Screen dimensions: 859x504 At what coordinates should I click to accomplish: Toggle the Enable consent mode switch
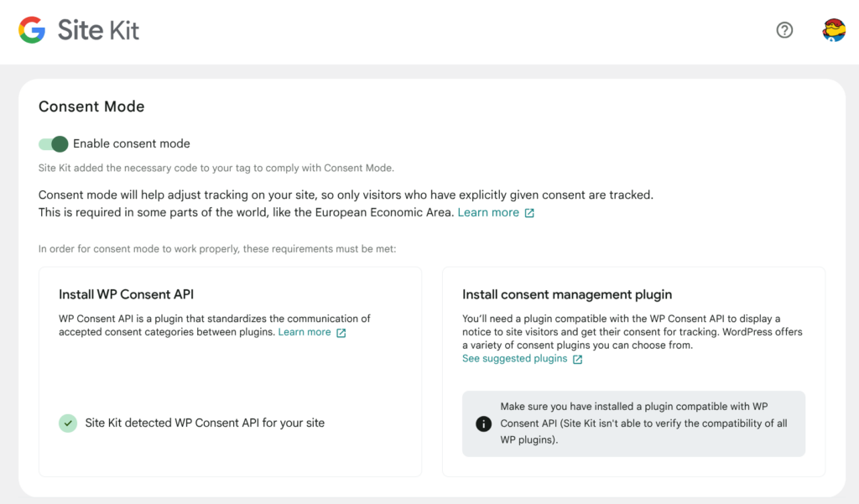(x=53, y=144)
